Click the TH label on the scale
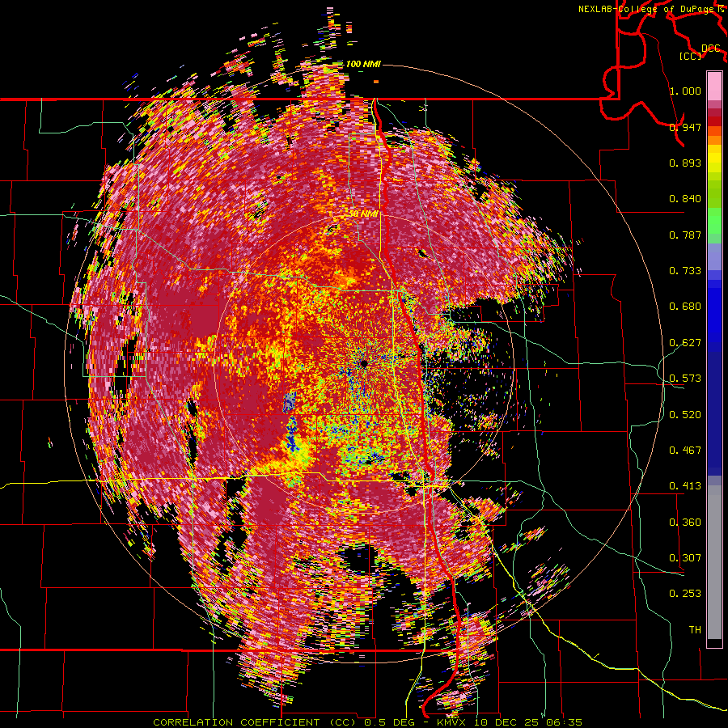The height and width of the screenshot is (728, 728). [695, 629]
